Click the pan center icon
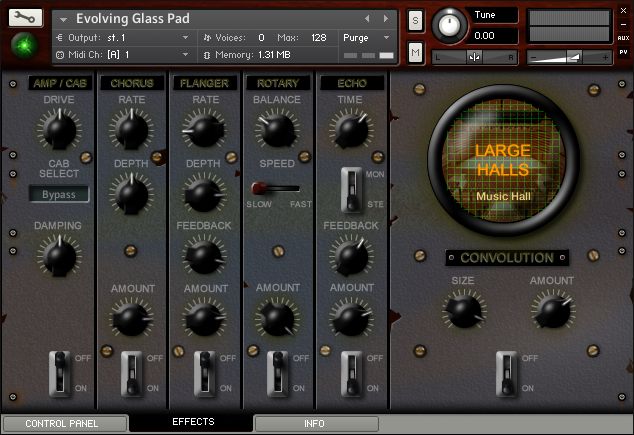 pos(474,57)
